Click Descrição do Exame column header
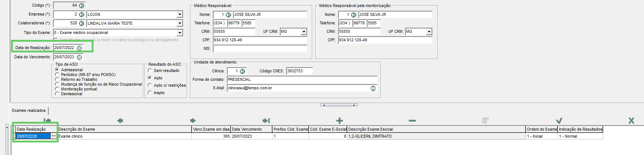This screenshot has height=155, width=644. pyautogui.click(x=125, y=129)
